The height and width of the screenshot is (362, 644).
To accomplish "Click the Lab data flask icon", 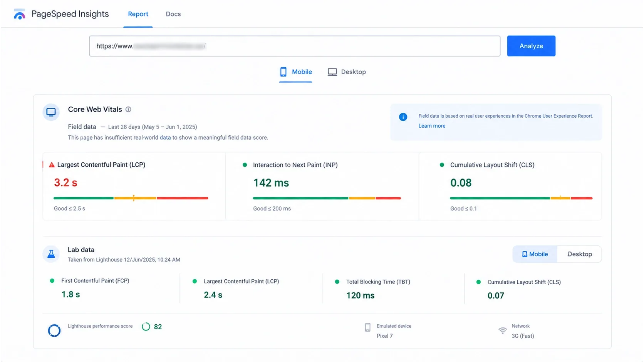I will (51, 254).
